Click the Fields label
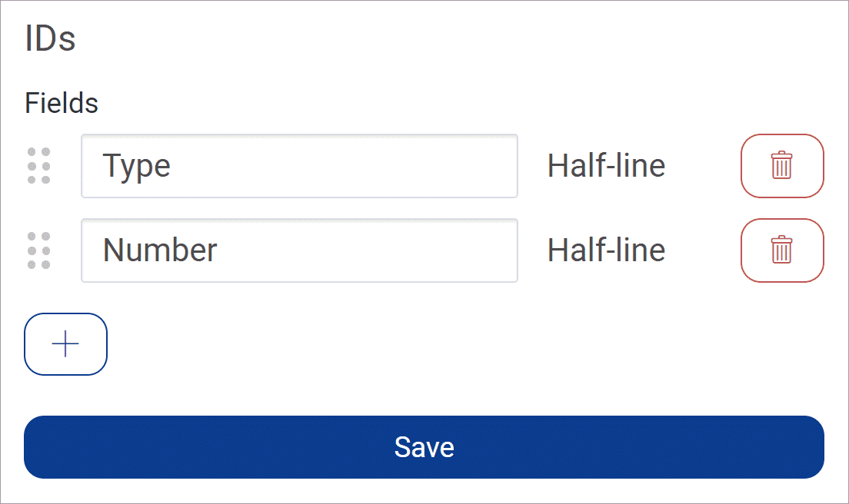Viewport: 849px width, 504px height. (62, 103)
